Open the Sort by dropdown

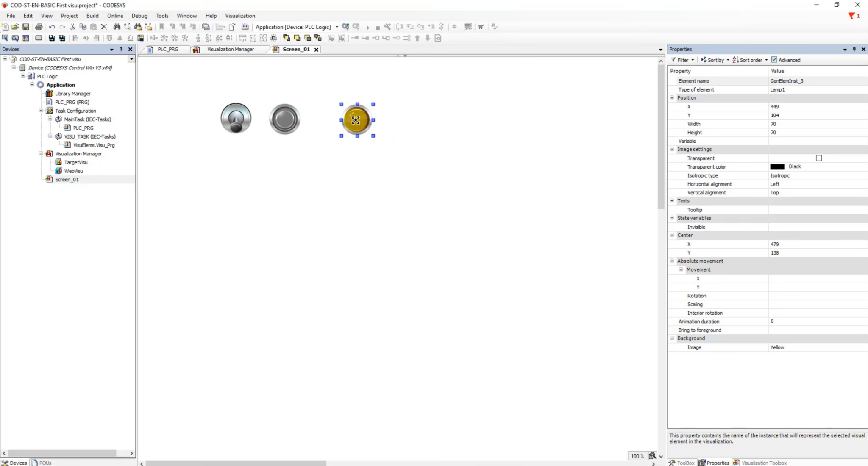(715, 60)
